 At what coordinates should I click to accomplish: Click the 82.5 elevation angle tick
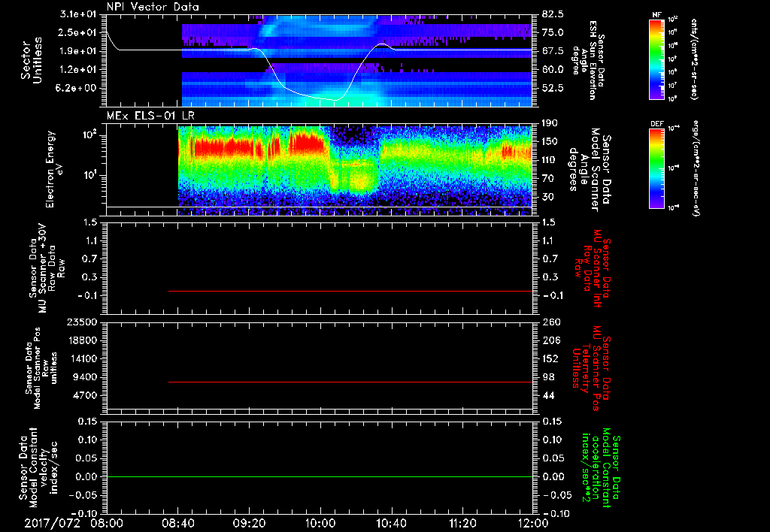click(x=553, y=14)
